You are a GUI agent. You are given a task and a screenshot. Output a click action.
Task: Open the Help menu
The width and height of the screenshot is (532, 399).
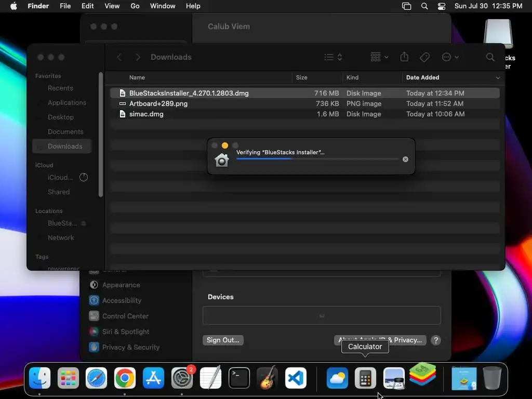tap(193, 6)
